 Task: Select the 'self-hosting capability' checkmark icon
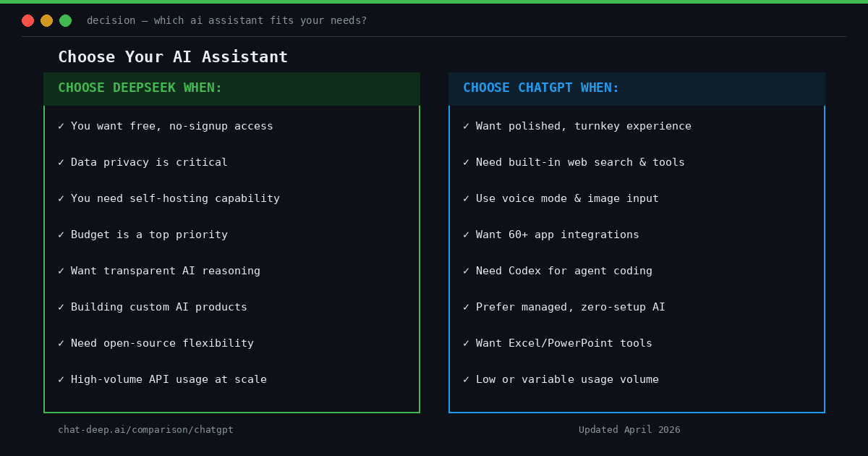click(x=61, y=198)
